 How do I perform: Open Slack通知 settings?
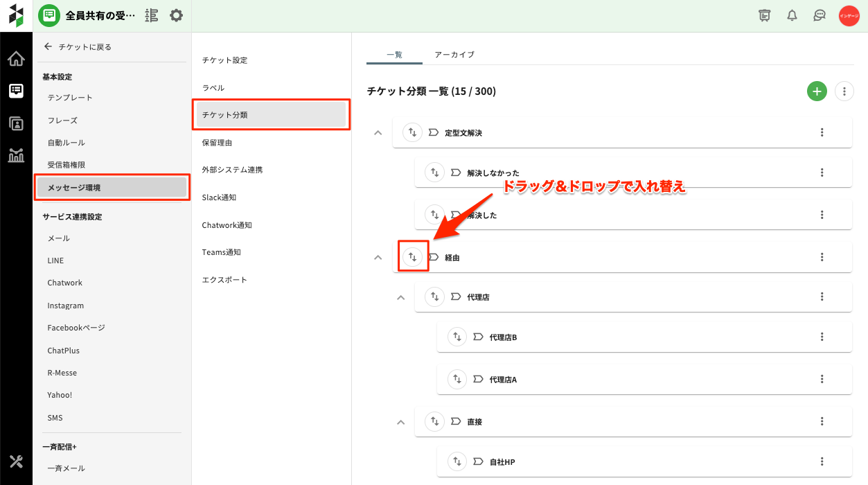coord(219,197)
